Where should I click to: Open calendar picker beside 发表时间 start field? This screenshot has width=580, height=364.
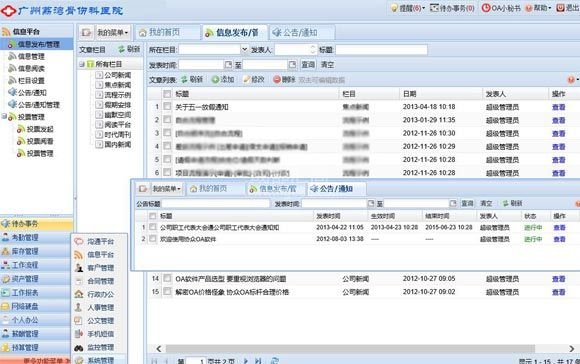click(228, 65)
